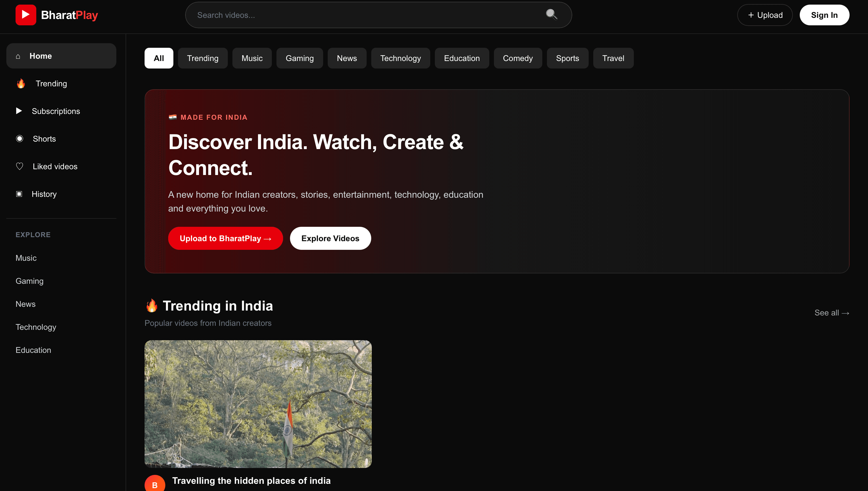Select the Sports category chip
The image size is (868, 491).
click(567, 58)
